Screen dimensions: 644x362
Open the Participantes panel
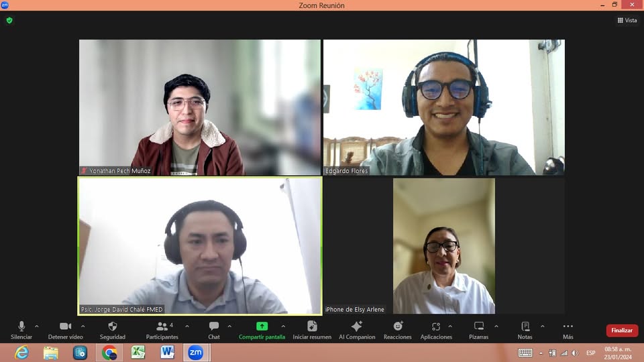[162, 326]
